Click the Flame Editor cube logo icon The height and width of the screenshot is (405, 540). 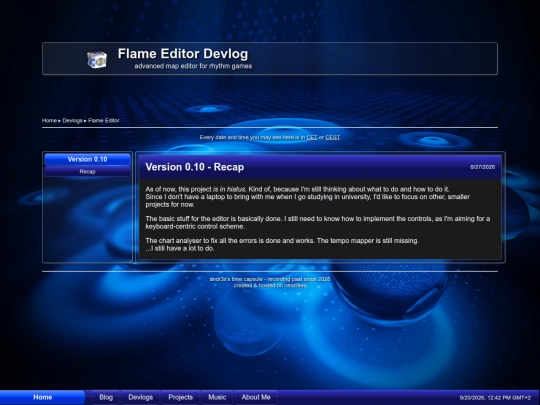(x=97, y=60)
